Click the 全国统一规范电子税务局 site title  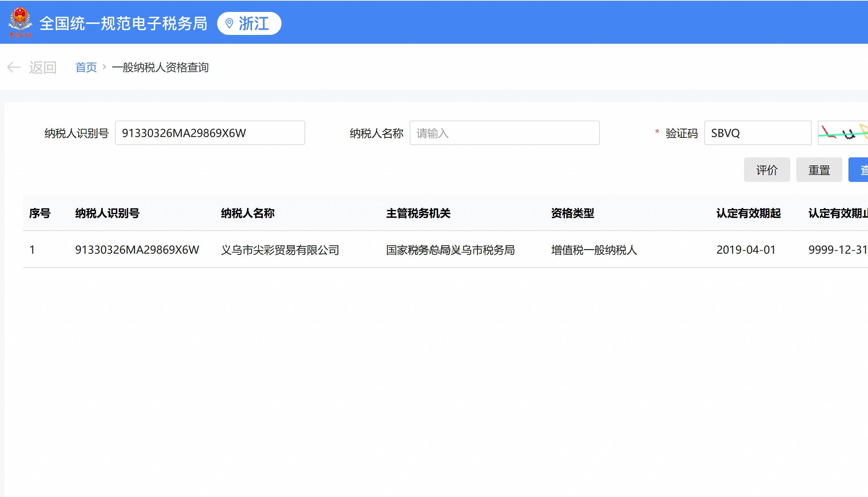pyautogui.click(x=123, y=24)
